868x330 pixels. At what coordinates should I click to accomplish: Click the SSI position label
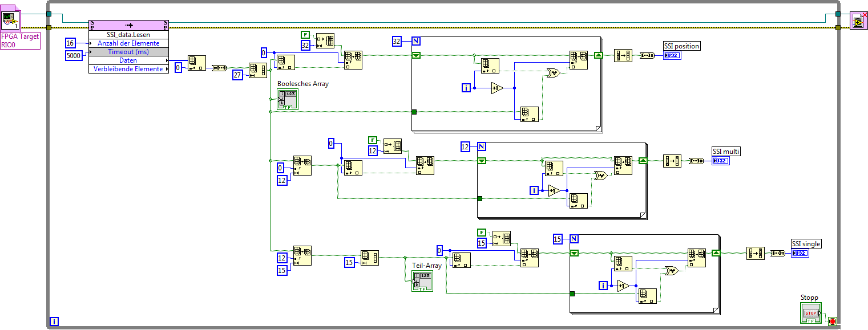pyautogui.click(x=681, y=46)
